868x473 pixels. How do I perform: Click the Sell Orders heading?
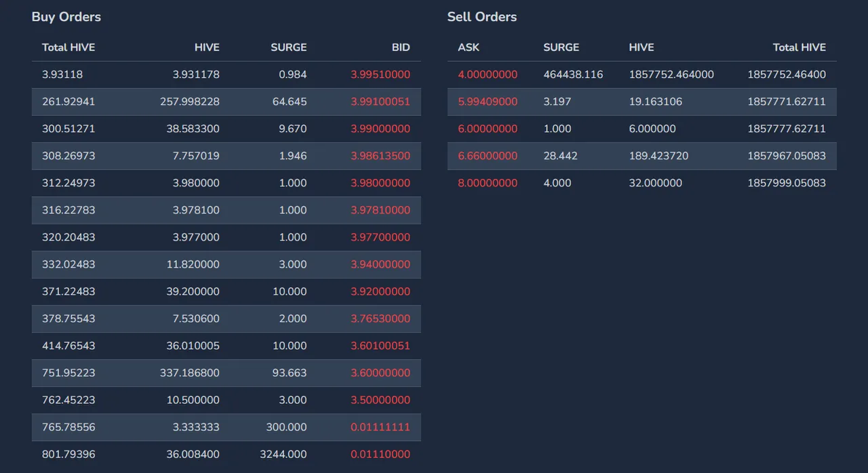click(x=482, y=17)
